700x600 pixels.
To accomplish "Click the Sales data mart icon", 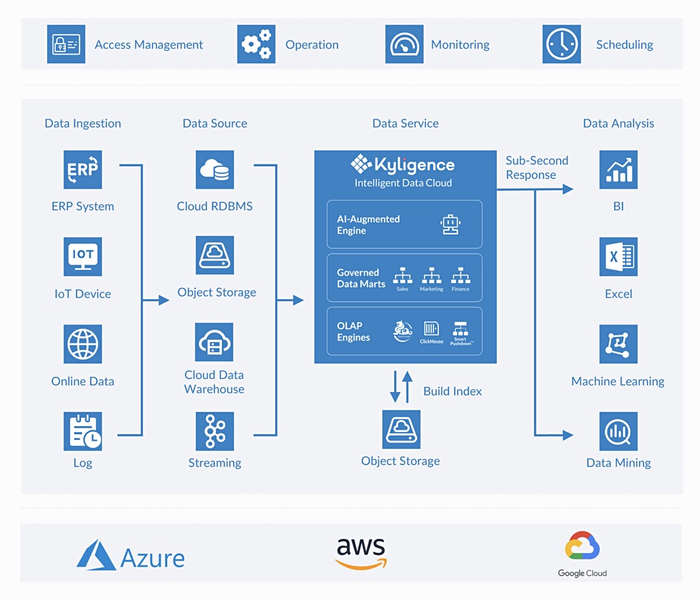I will coord(402,279).
